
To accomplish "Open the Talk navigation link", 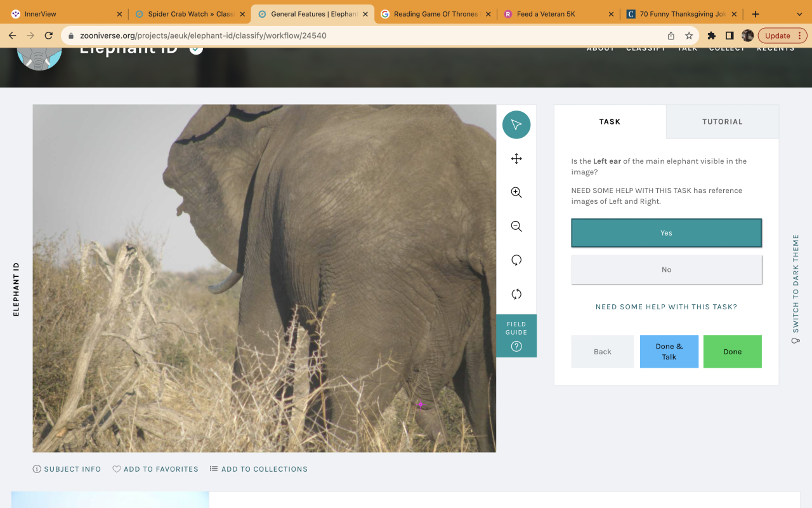I will tap(688, 49).
